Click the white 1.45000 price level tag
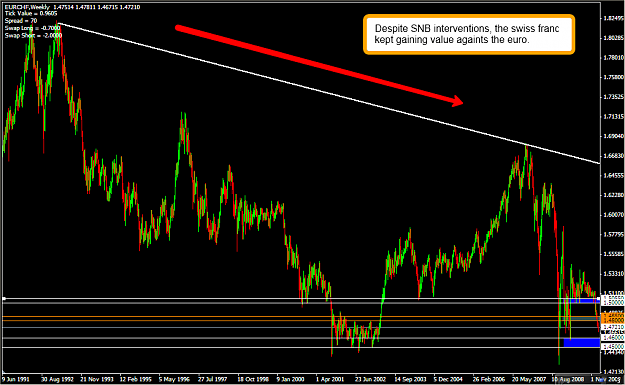This screenshot has height=385, width=625. pos(613,347)
